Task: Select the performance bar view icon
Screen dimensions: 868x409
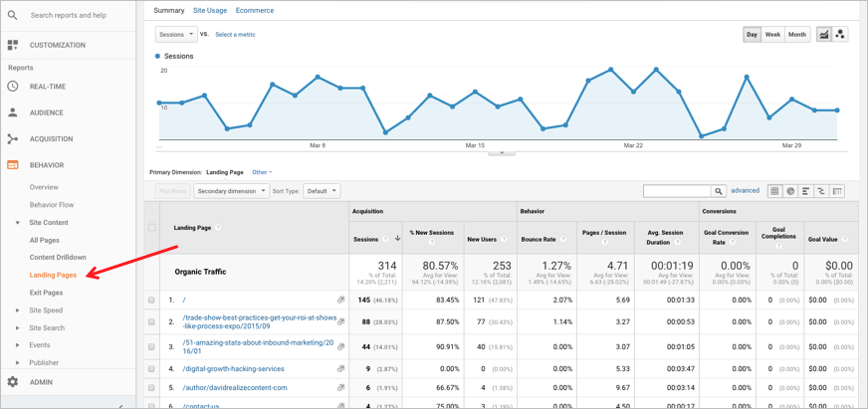Action: (806, 191)
